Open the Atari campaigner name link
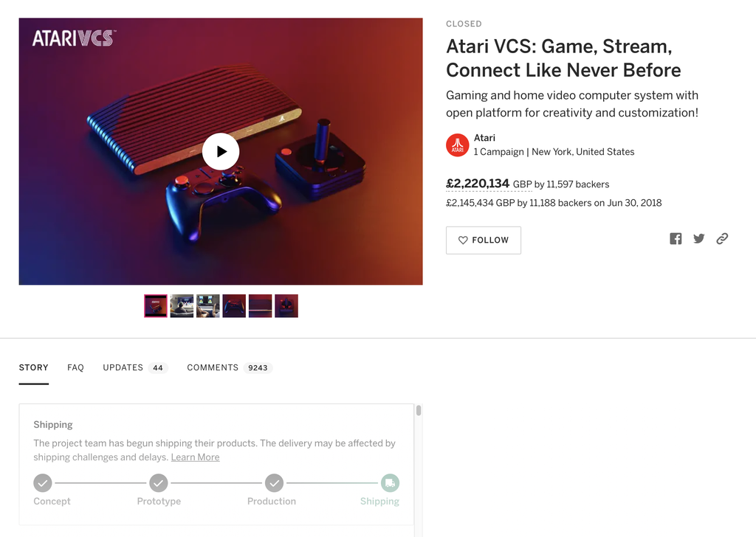This screenshot has height=537, width=756. click(484, 138)
